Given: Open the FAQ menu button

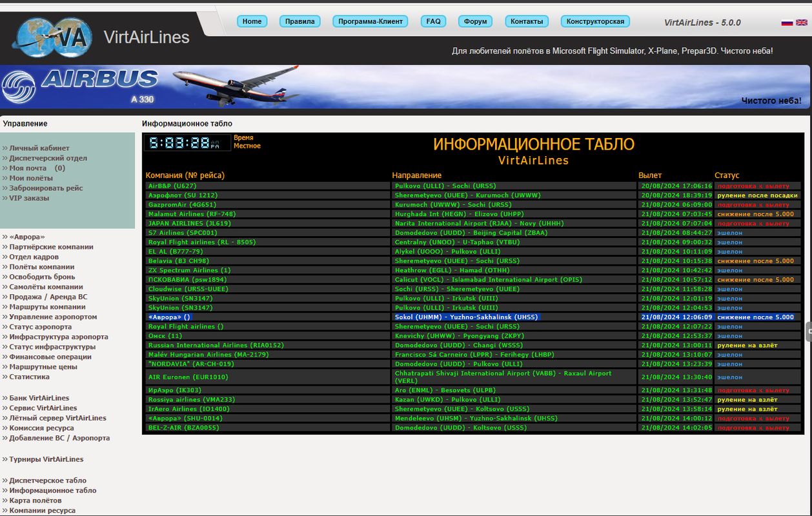Looking at the screenshot, I should coord(434,21).
